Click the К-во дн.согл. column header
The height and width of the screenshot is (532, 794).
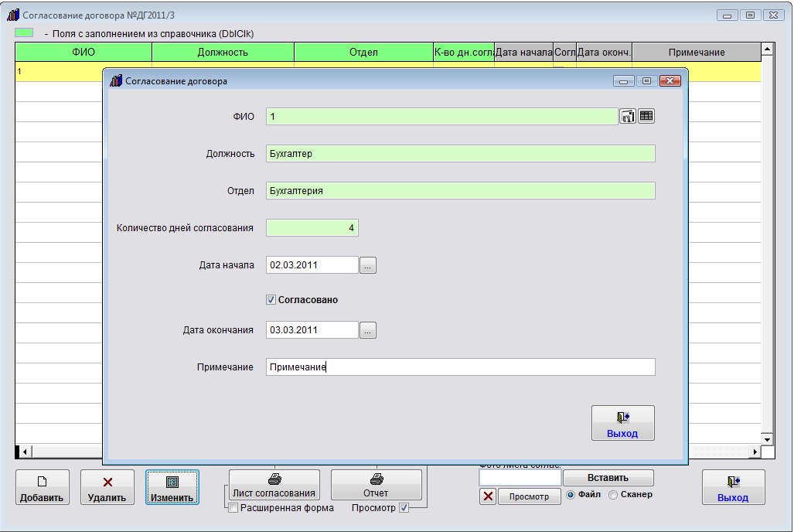(x=464, y=52)
